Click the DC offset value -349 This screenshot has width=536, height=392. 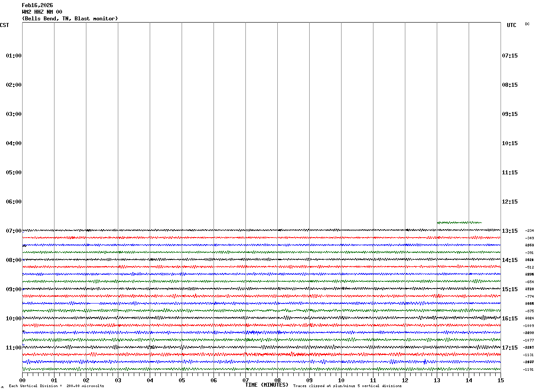click(529, 238)
